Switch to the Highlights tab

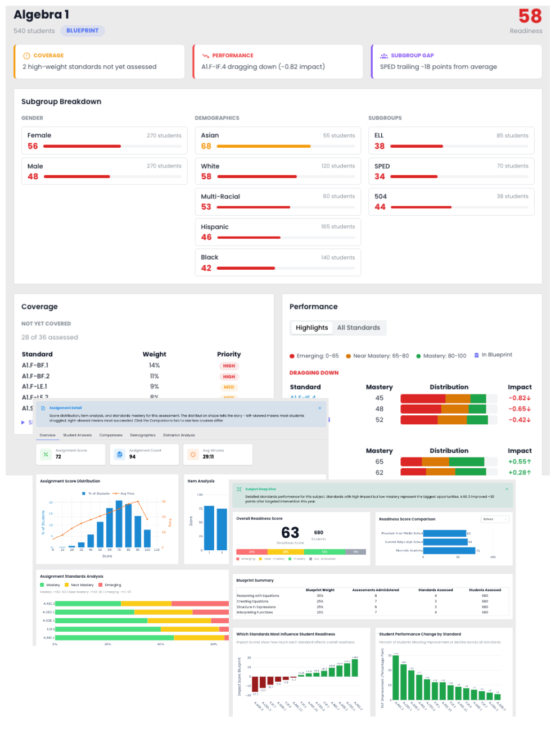click(311, 328)
